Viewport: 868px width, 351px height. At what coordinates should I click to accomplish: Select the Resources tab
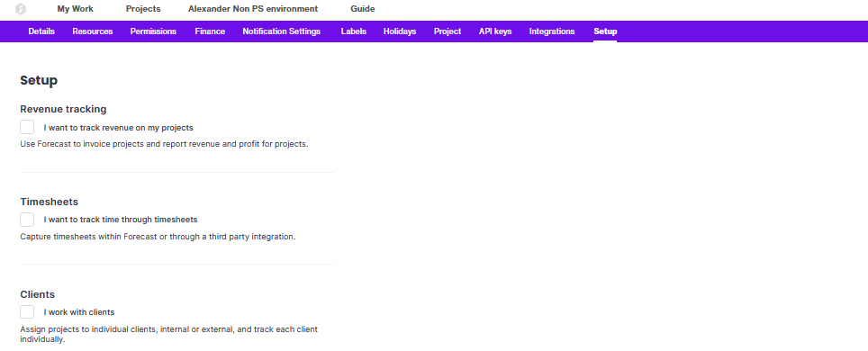click(93, 31)
